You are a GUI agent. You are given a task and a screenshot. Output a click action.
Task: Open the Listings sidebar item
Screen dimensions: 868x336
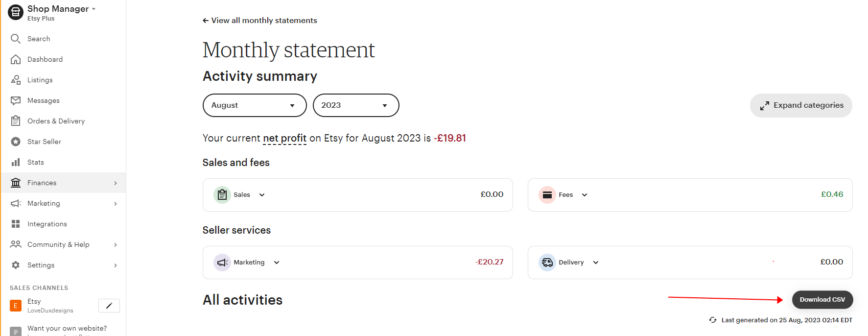40,80
